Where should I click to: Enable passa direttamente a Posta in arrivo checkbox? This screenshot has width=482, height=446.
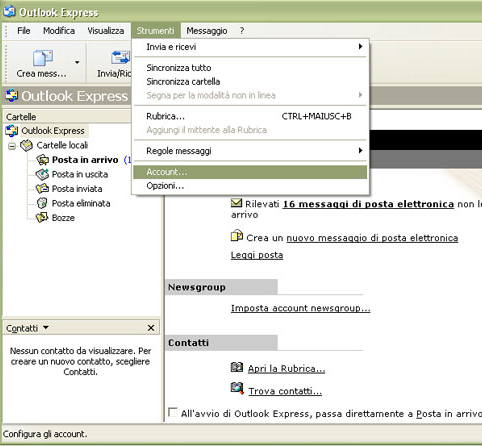(x=173, y=412)
